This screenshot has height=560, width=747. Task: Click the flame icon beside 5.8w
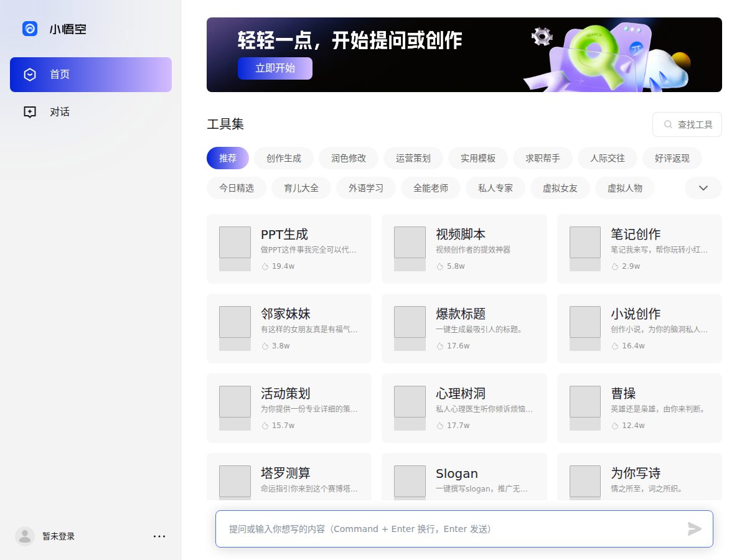pyautogui.click(x=440, y=266)
